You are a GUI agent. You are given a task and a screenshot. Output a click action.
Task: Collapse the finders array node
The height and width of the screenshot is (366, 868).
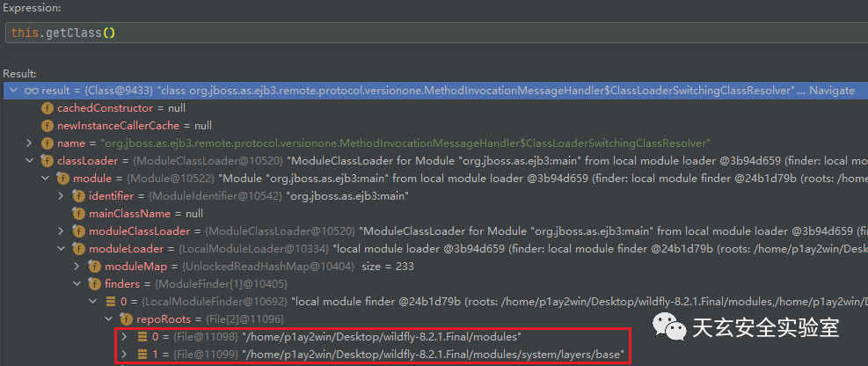click(77, 284)
